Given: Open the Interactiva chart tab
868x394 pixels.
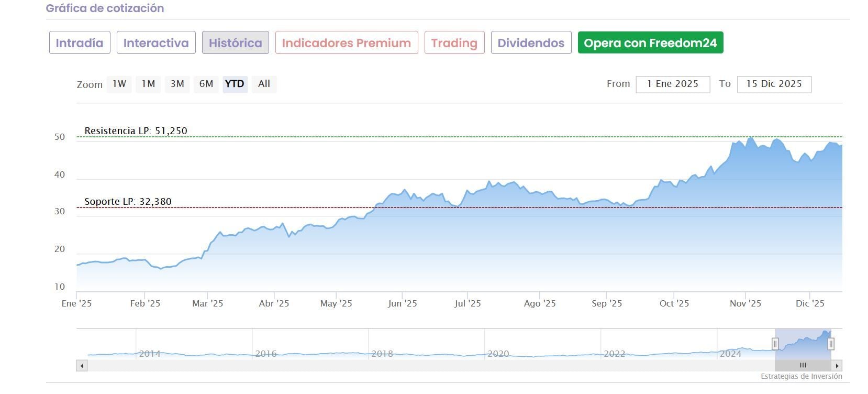Looking at the screenshot, I should coord(156,43).
